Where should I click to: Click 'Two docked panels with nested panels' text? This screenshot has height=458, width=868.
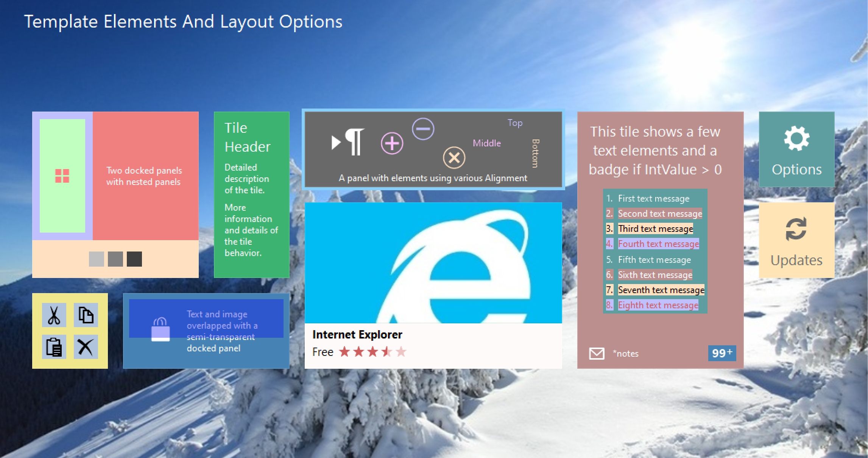pyautogui.click(x=144, y=176)
